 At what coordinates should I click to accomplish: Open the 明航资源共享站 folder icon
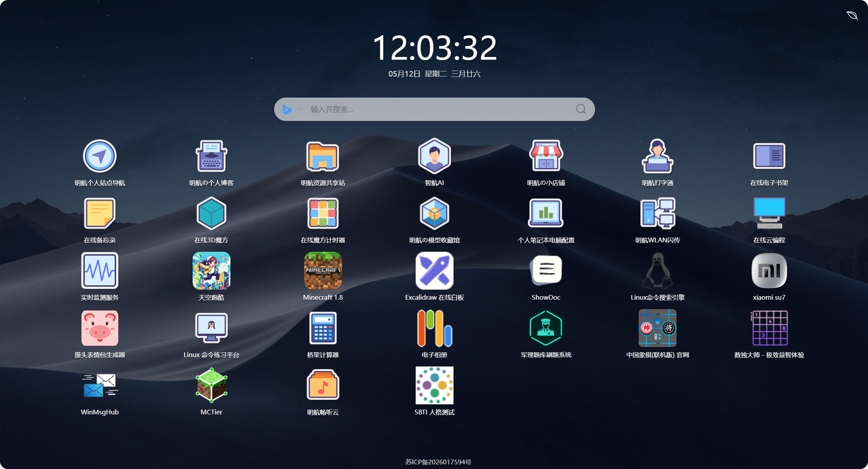tap(323, 156)
